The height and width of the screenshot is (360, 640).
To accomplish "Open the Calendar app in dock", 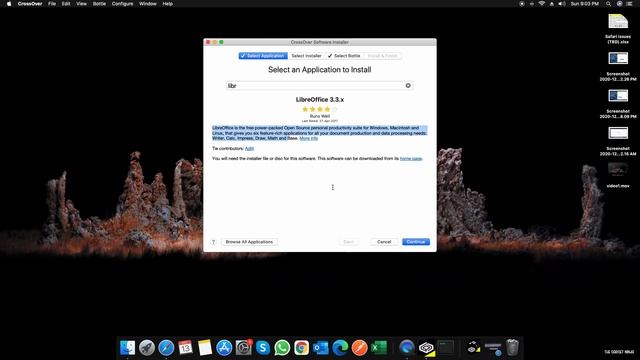I will pyautogui.click(x=185, y=348).
